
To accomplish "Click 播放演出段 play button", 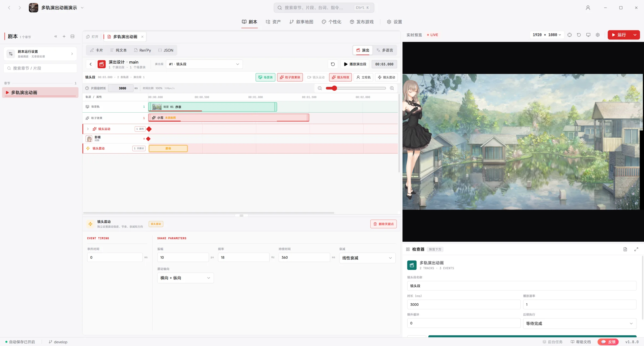I will tap(355, 64).
